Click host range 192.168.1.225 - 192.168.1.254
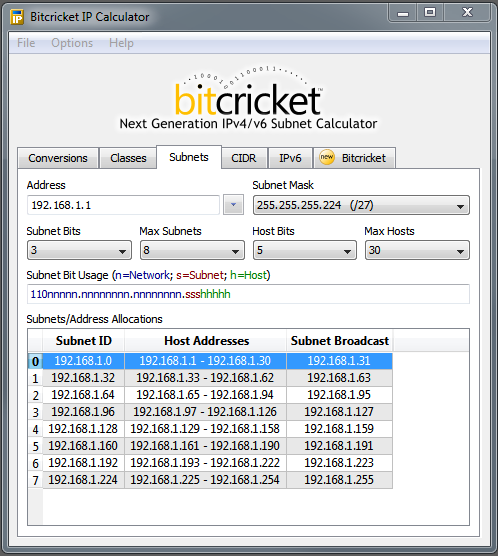This screenshot has width=498, height=556. click(205, 480)
